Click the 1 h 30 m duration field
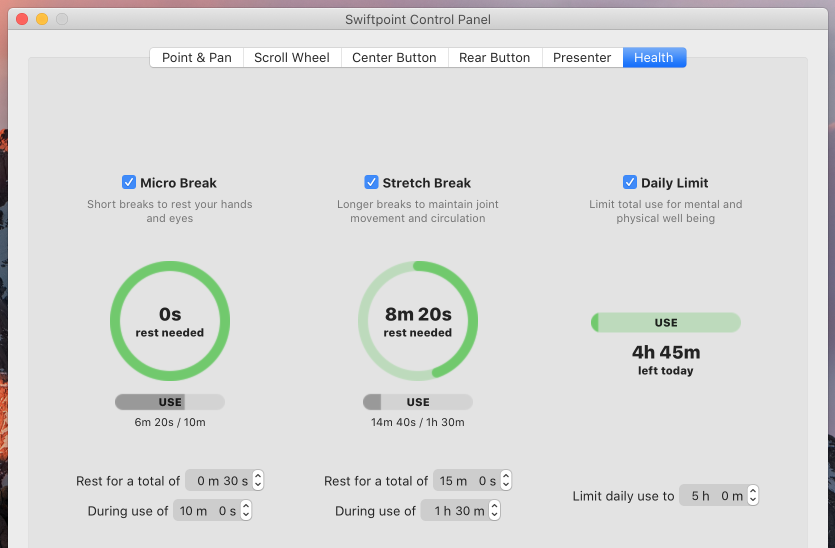 click(x=455, y=510)
